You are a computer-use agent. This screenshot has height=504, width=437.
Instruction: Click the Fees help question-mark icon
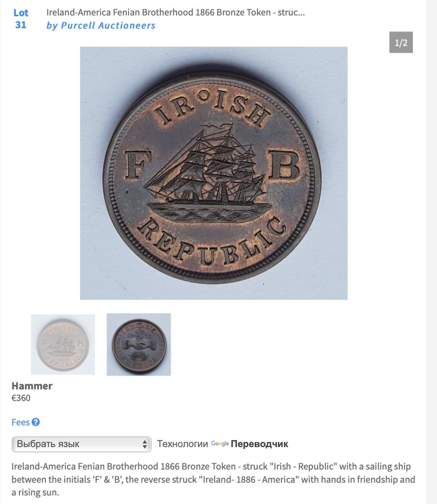(36, 422)
